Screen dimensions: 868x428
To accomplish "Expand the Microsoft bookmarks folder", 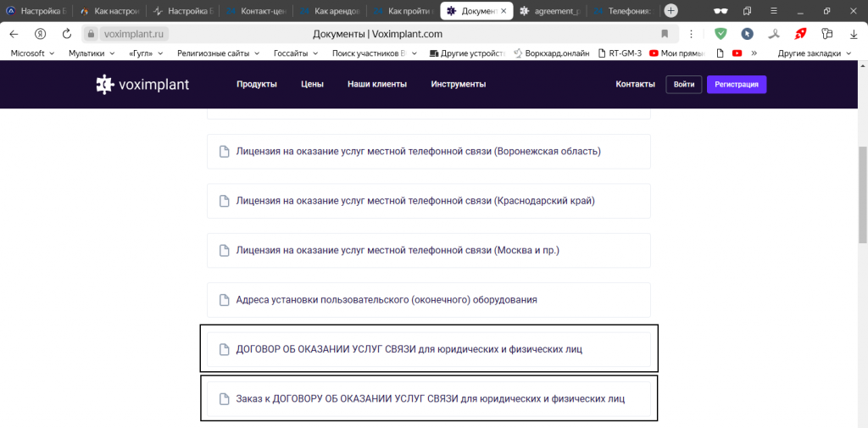I will [32, 53].
